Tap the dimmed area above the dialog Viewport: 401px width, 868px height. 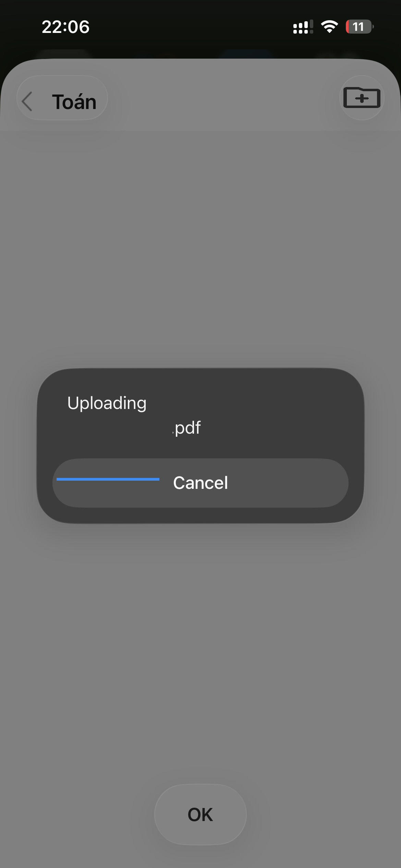pos(200,247)
